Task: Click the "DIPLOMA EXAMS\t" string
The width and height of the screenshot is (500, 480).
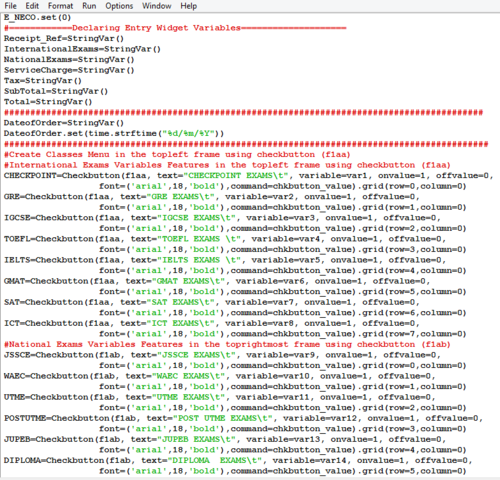Action: pos(215,461)
